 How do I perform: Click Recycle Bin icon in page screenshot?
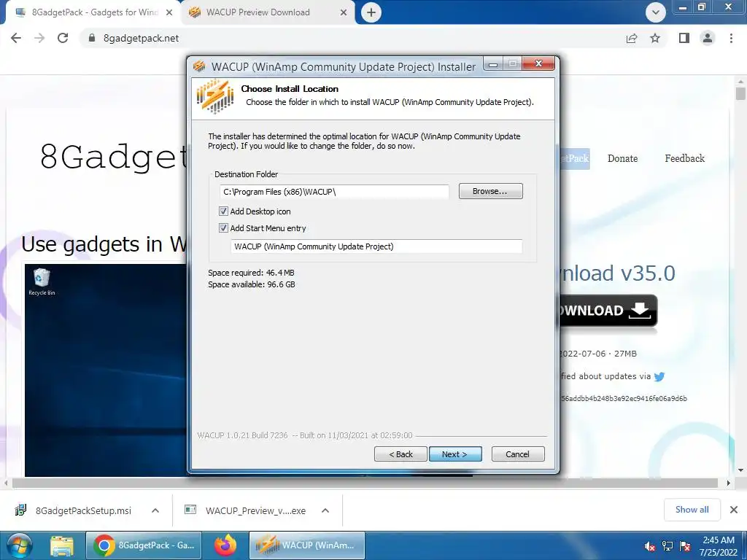[42, 281]
